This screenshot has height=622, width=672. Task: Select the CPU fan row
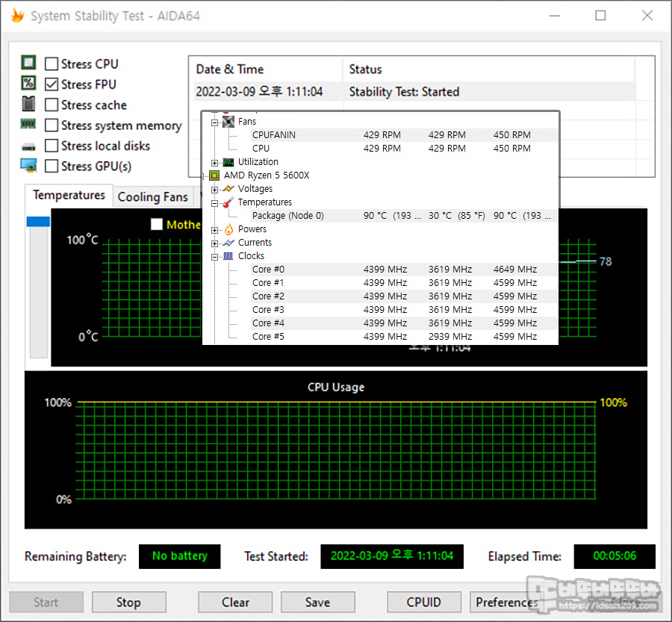[x=404, y=149]
